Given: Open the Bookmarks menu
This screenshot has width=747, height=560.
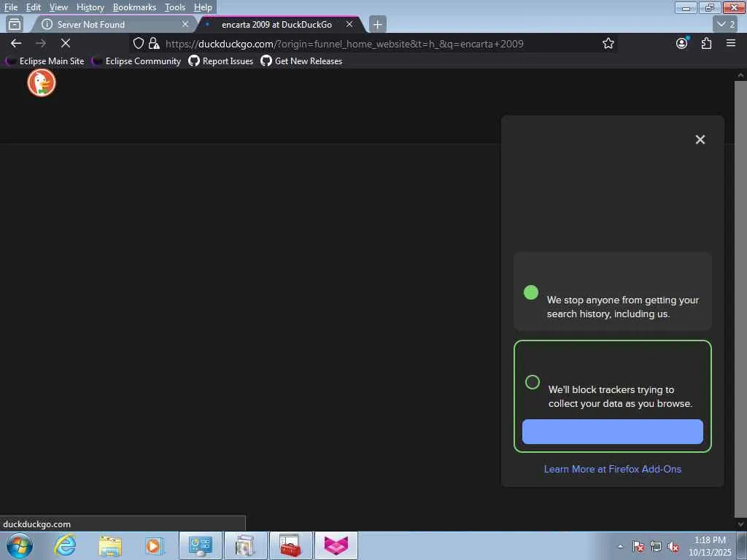Looking at the screenshot, I should (x=134, y=7).
